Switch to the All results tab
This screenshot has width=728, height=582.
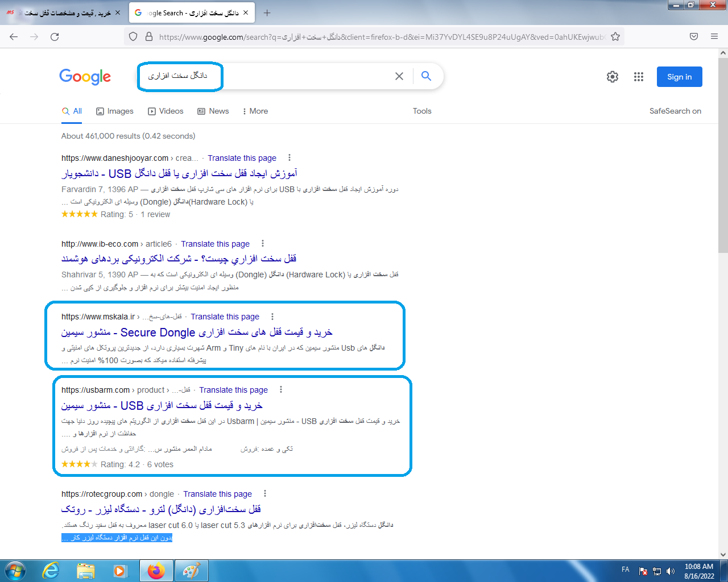coord(72,111)
